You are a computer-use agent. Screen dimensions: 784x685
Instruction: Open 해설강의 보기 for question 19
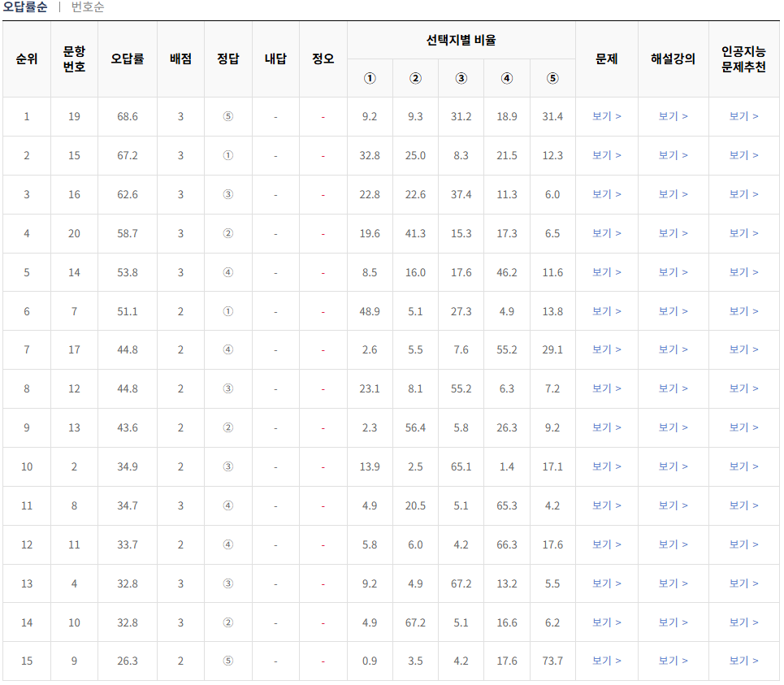tap(673, 116)
